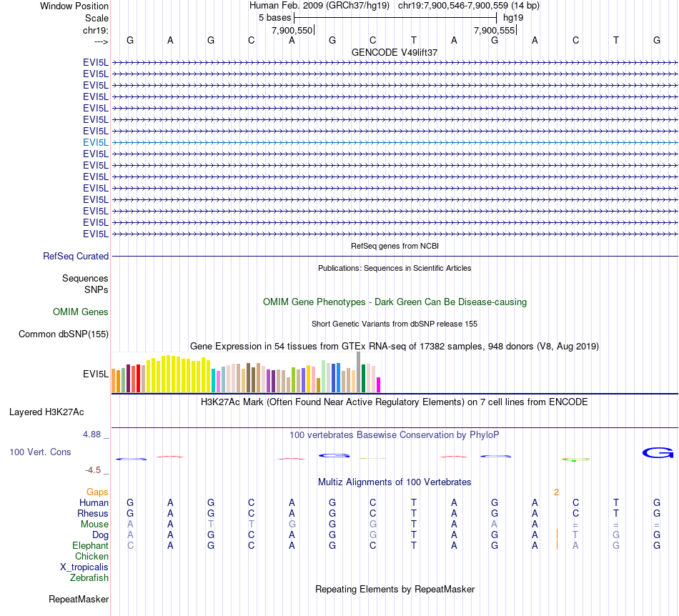Click EVI5L label beside the GTEx bar chart
Screen dimensions: 679x616
click(x=96, y=374)
